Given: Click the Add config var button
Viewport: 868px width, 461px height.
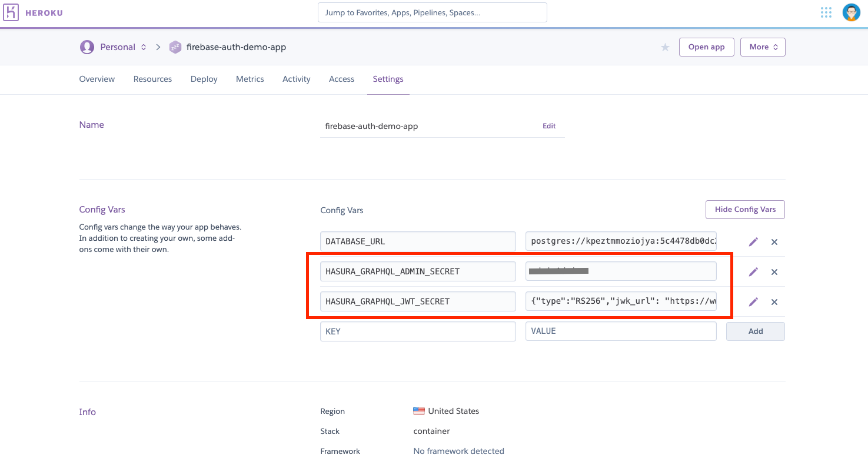Looking at the screenshot, I should coord(755,331).
